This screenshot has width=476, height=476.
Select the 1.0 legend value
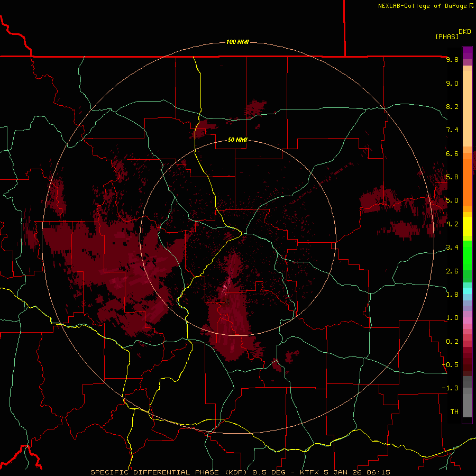tap(452, 318)
